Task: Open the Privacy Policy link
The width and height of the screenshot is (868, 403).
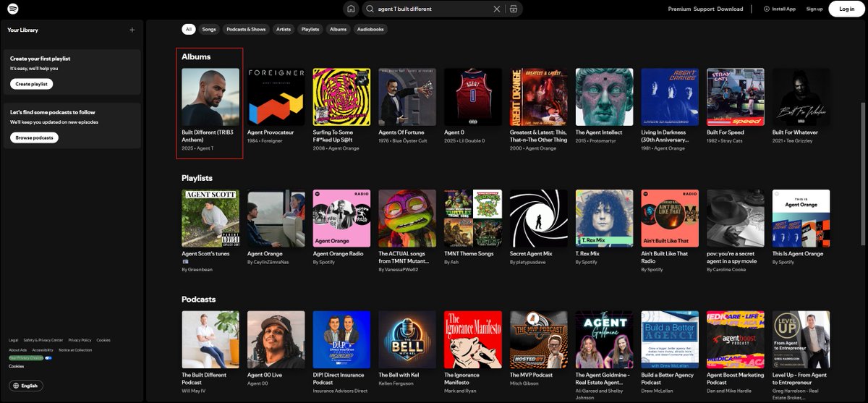Action: [80, 340]
